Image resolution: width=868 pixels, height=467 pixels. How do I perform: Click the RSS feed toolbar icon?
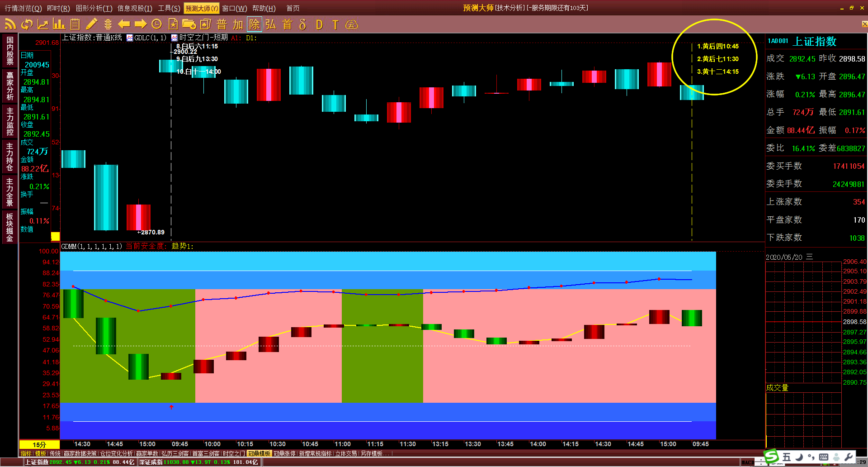click(x=10, y=24)
